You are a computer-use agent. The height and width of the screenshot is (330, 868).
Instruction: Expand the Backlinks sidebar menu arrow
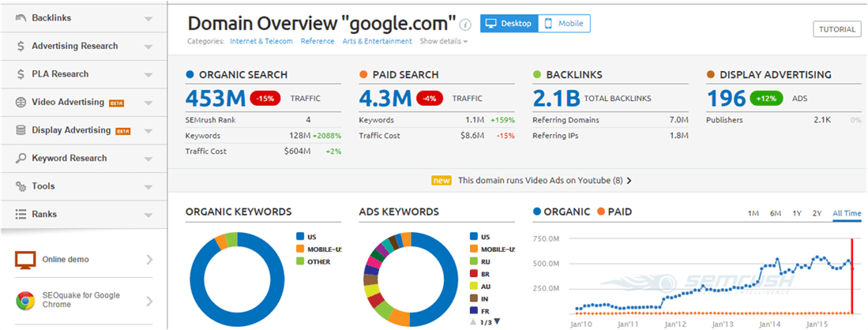[148, 19]
